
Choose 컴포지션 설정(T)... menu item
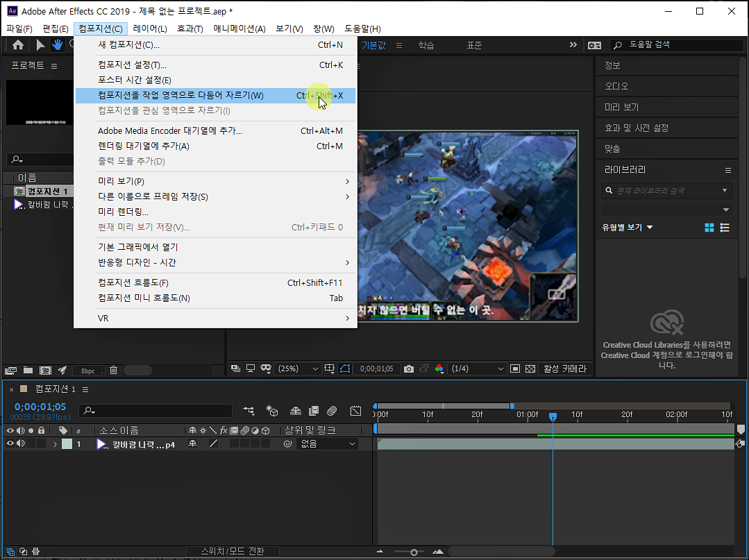(x=215, y=65)
